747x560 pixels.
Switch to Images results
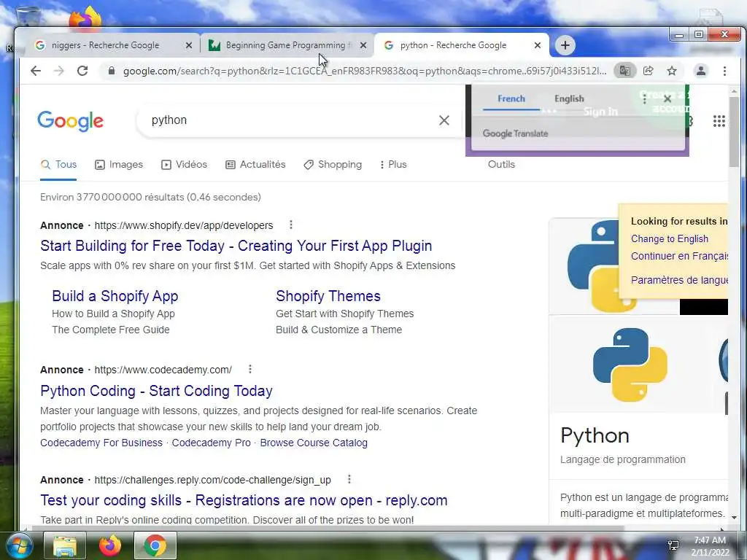(119, 164)
